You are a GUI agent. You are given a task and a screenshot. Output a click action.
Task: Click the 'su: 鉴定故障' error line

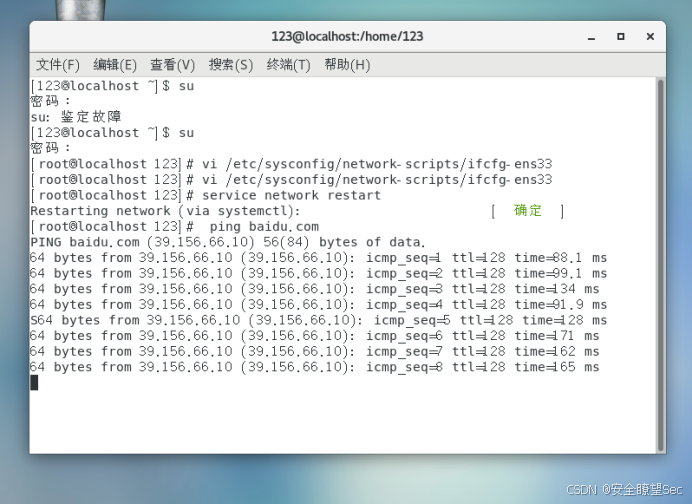76,117
